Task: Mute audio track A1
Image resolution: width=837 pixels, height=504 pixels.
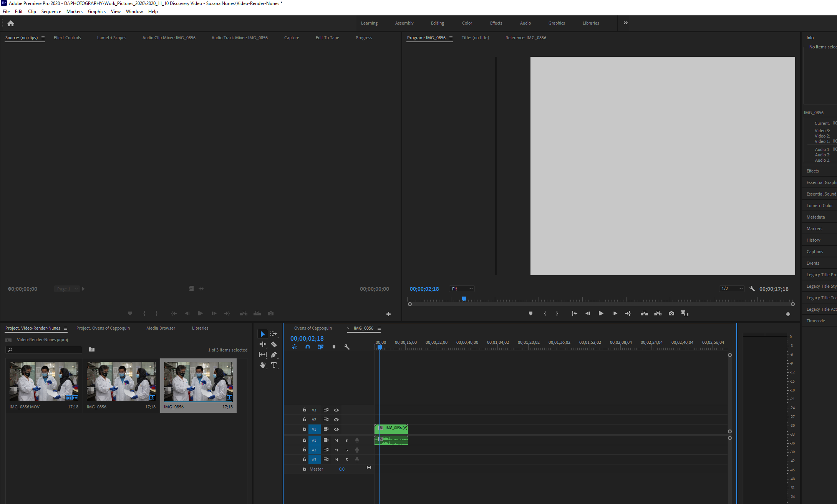Action: (336, 440)
